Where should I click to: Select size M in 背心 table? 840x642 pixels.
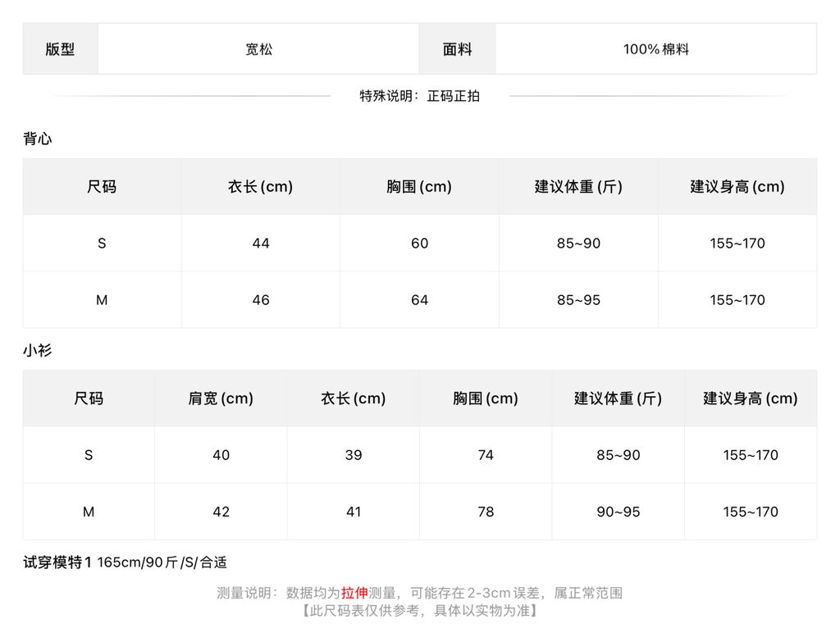click(102, 300)
